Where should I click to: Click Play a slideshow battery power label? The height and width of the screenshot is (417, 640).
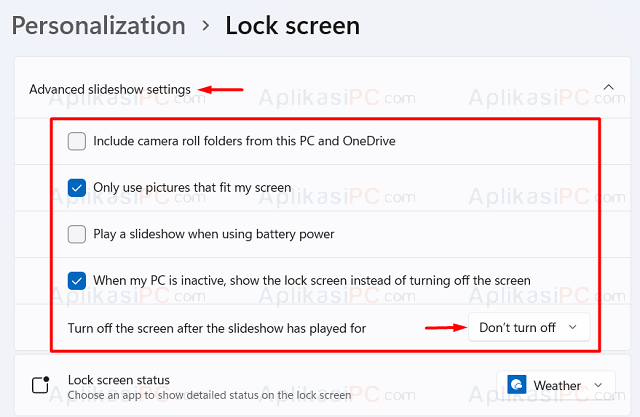213,234
